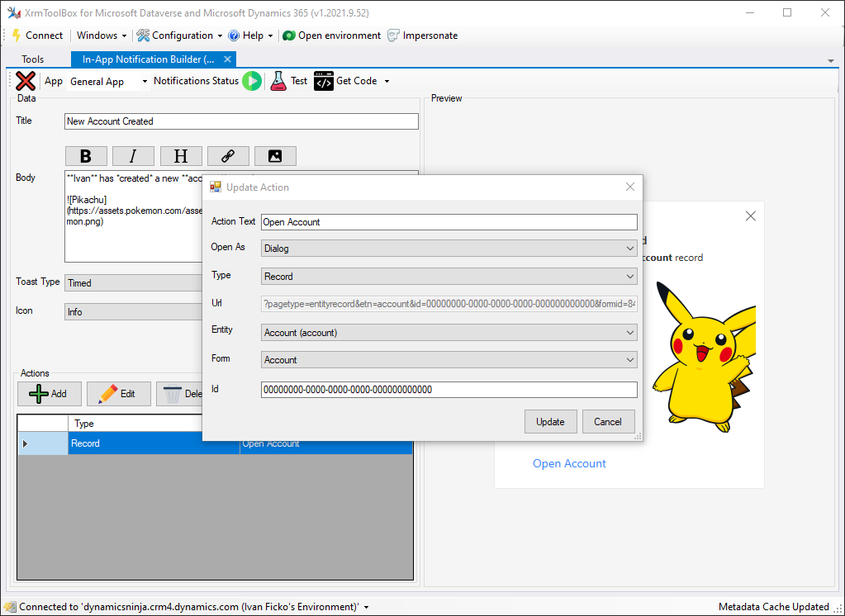Click the Title field with New Account Created
This screenshot has height=616, width=845.
241,121
